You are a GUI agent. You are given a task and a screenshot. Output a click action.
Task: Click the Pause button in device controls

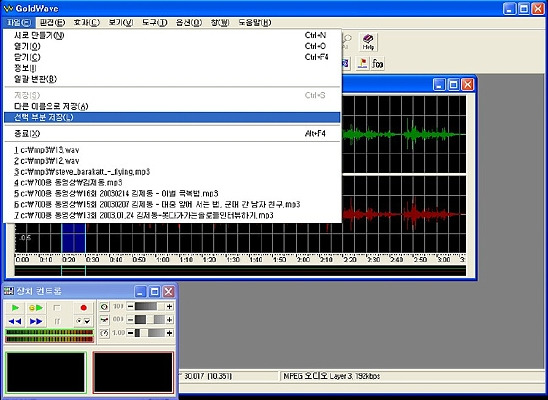coord(57,321)
